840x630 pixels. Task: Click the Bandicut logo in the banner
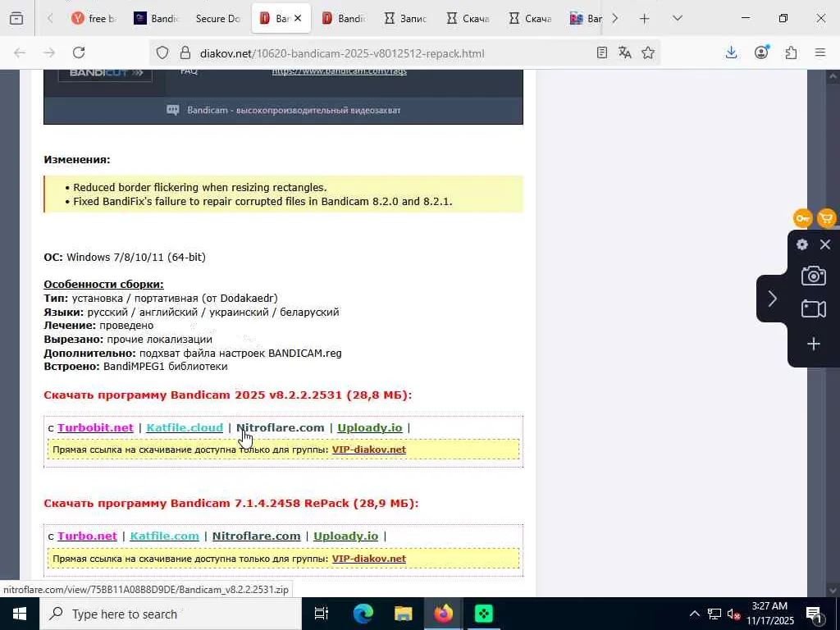tap(105, 73)
